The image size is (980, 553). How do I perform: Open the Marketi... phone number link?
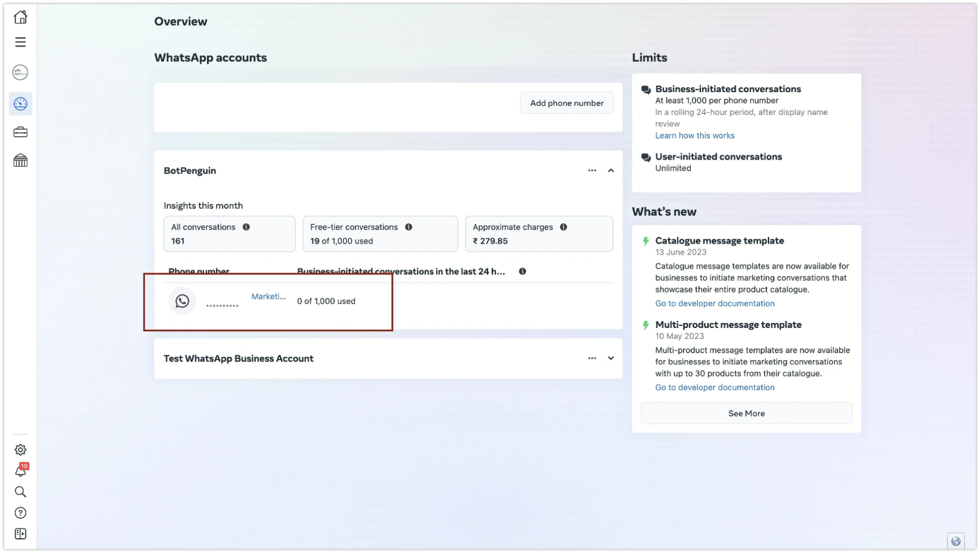(x=268, y=297)
